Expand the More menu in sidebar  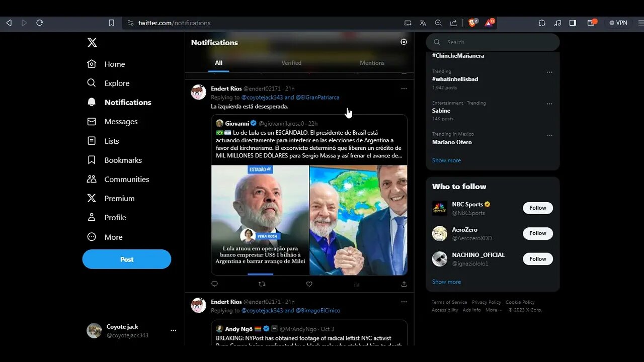pos(105,237)
